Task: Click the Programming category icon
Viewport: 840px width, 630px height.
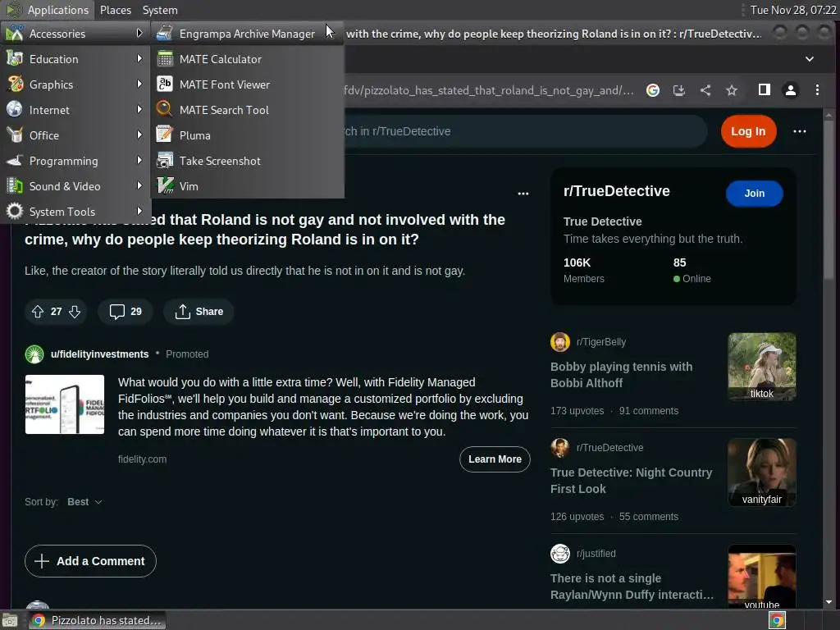Action: (x=15, y=160)
